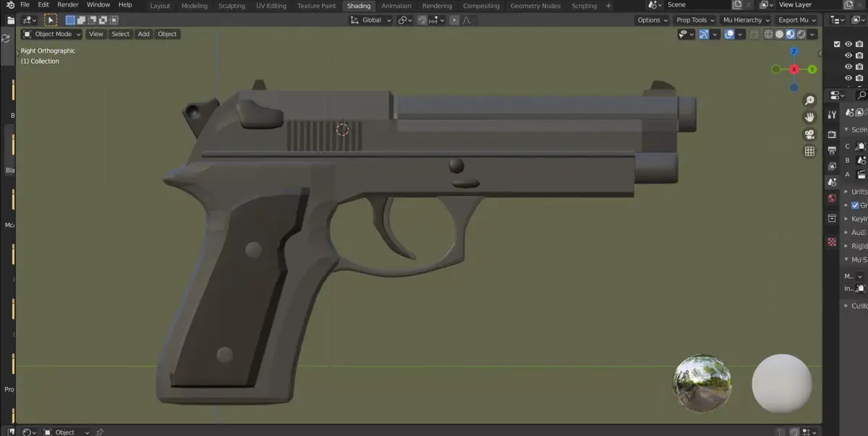Click the viewport Add menu button
The image size is (868, 436).
(144, 34)
